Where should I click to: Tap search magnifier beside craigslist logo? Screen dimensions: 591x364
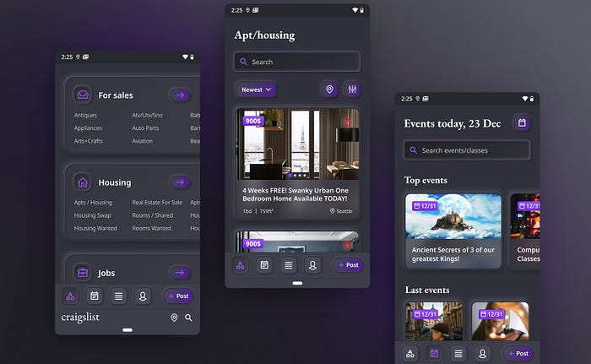pos(188,318)
